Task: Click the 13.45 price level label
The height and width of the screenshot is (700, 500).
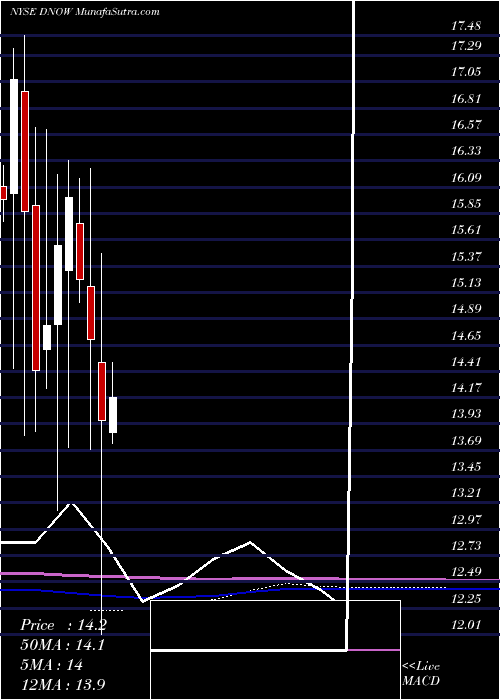Action: pos(466,467)
